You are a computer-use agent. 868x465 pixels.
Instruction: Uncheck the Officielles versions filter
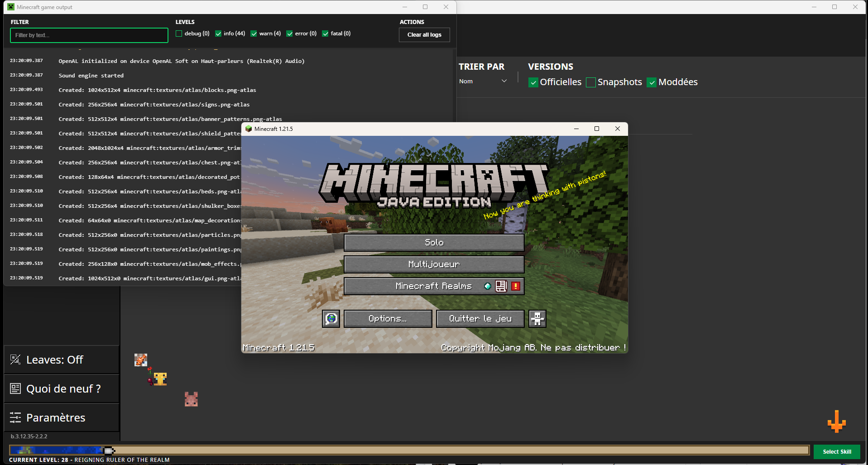(533, 82)
